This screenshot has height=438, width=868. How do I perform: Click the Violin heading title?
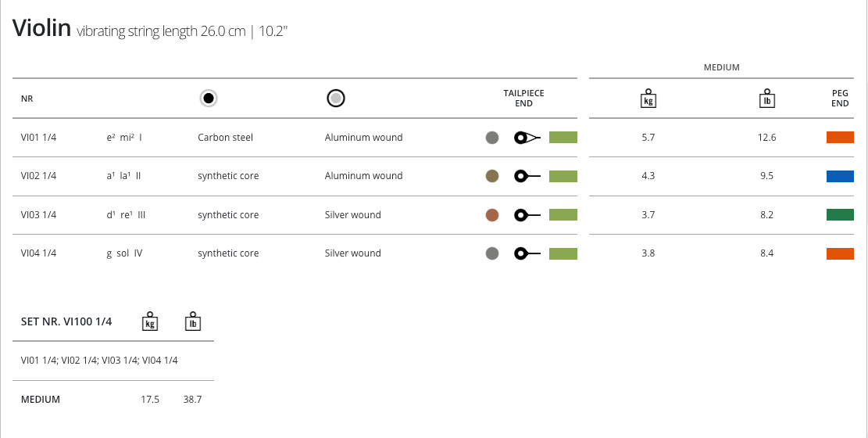(x=41, y=30)
